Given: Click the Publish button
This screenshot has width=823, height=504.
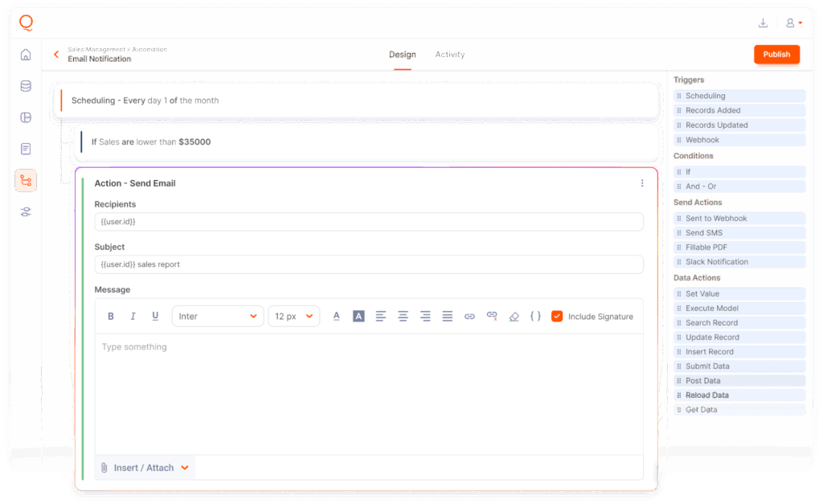Looking at the screenshot, I should [776, 55].
